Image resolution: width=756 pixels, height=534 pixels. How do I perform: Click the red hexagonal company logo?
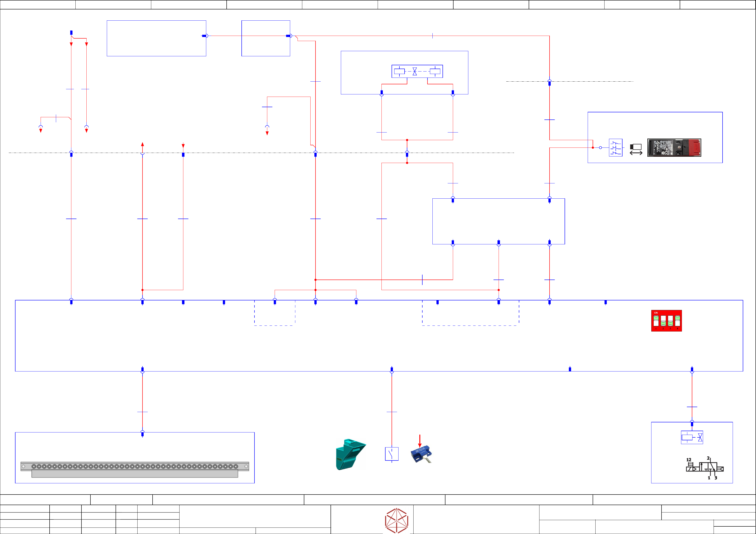click(397, 521)
